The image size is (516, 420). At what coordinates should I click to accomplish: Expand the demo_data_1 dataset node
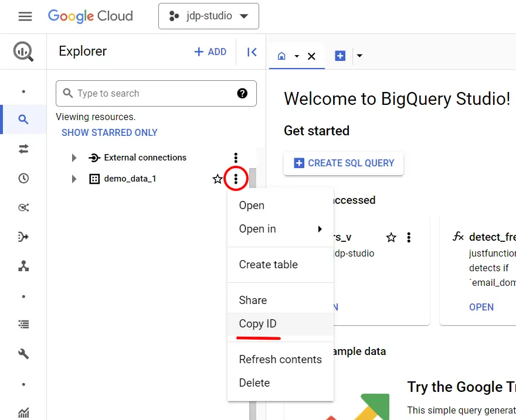pos(74,179)
